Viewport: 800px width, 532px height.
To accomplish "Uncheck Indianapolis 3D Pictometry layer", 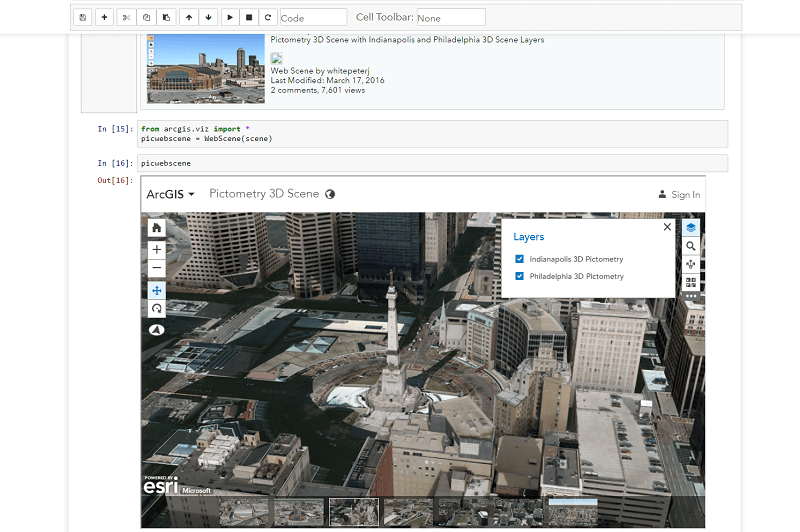I will (x=519, y=259).
